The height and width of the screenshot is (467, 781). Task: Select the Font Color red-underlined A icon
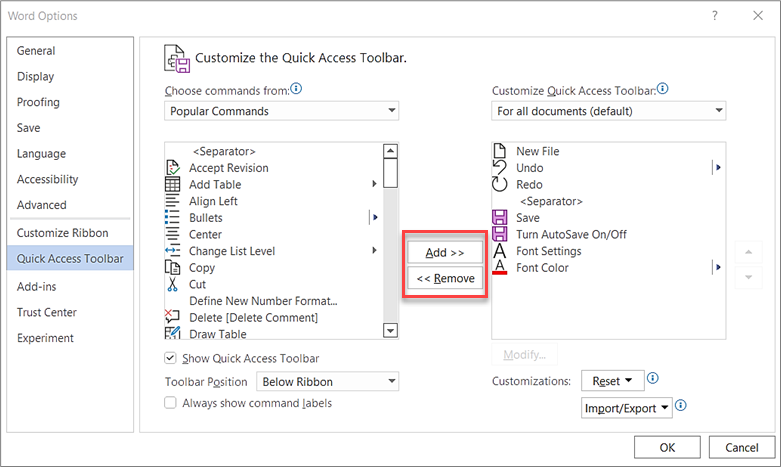click(x=501, y=268)
